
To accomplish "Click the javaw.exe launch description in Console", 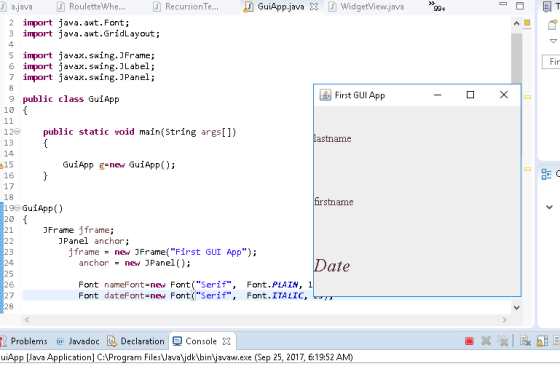I will click(176, 358).
